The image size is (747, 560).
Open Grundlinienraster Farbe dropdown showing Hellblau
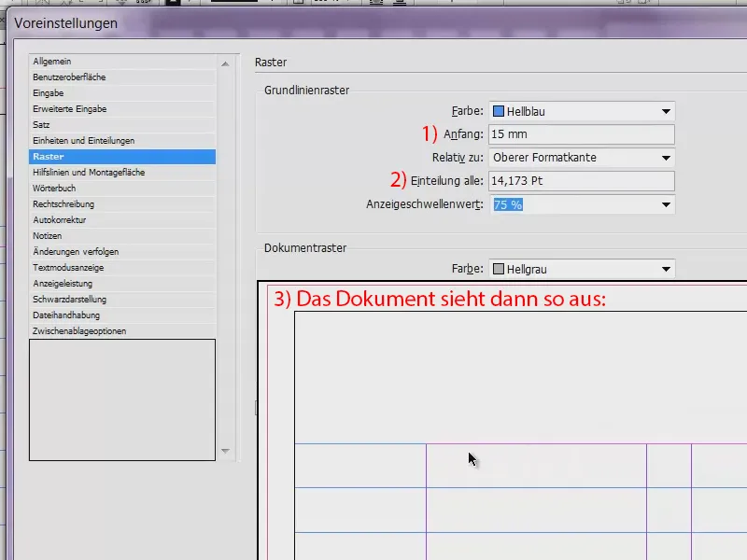tap(582, 111)
